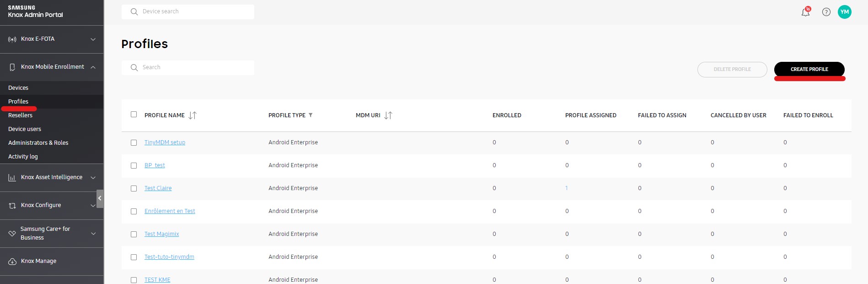The width and height of the screenshot is (868, 284).
Task: Open the Test-tuto-tinymdm profile link
Action: pyautogui.click(x=169, y=257)
